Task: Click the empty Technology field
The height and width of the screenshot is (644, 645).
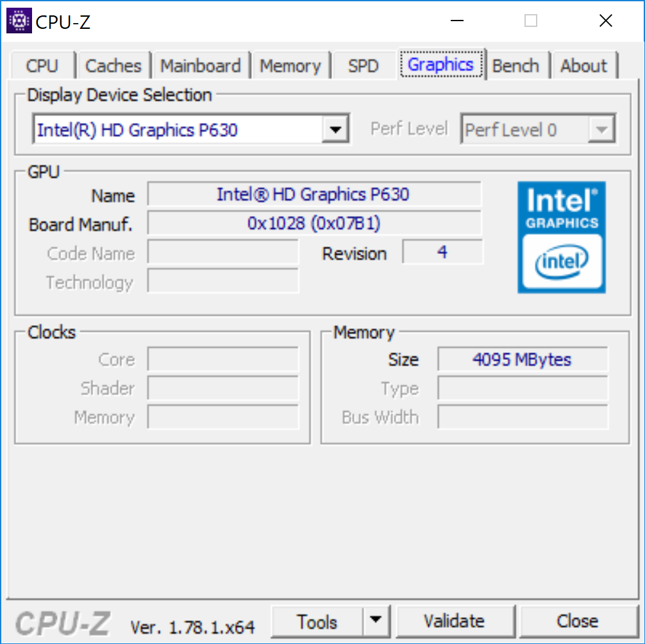Action: [x=223, y=281]
